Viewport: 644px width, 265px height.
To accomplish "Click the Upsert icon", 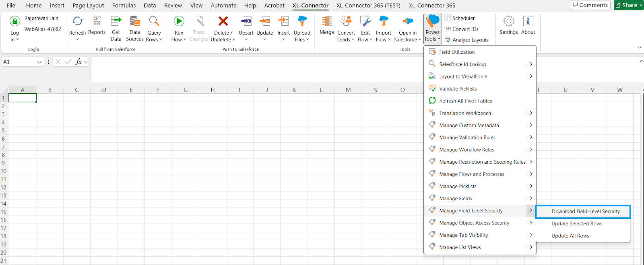I will pyautogui.click(x=246, y=21).
